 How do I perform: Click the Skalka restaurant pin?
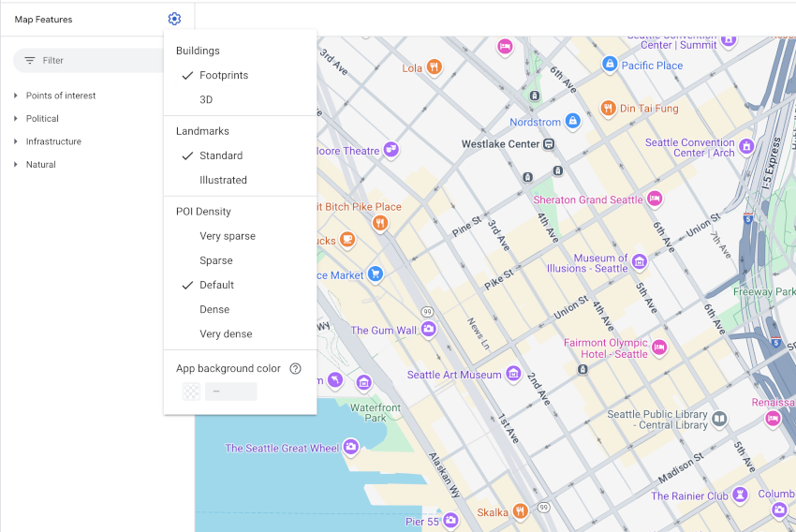[520, 510]
